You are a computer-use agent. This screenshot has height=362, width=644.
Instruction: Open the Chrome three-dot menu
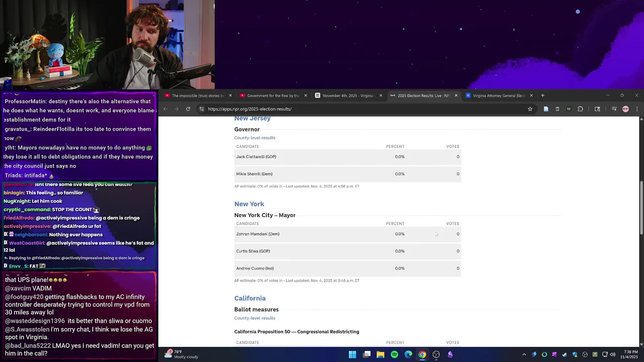point(637,109)
